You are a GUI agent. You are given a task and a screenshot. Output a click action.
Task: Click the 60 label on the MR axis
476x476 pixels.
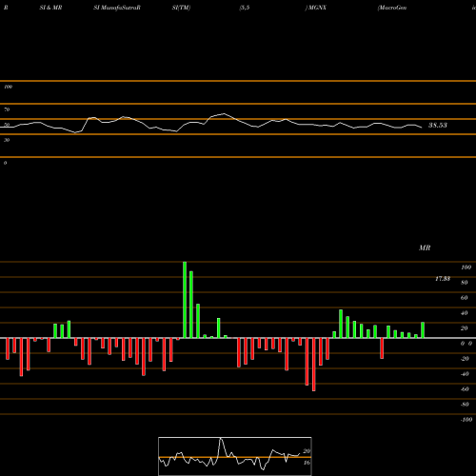(464, 298)
